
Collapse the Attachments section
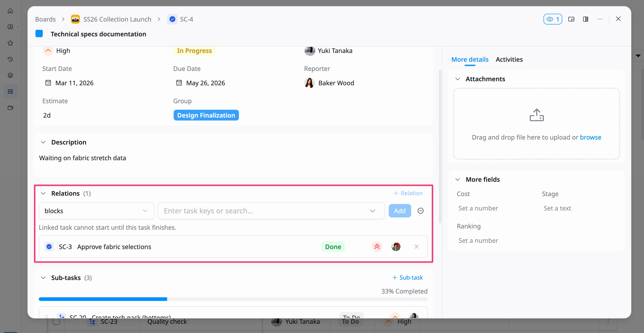pyautogui.click(x=458, y=79)
